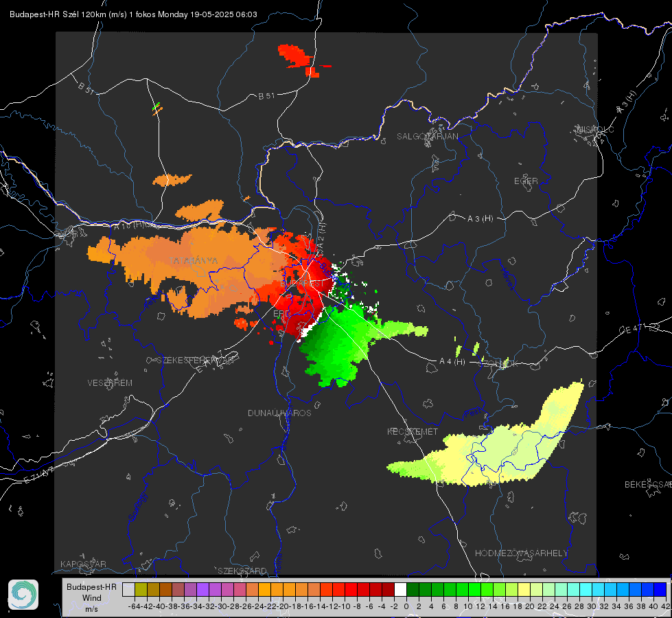Click the HODMEZOVASARHELY city label
This screenshot has height=618, width=672.
click(521, 553)
